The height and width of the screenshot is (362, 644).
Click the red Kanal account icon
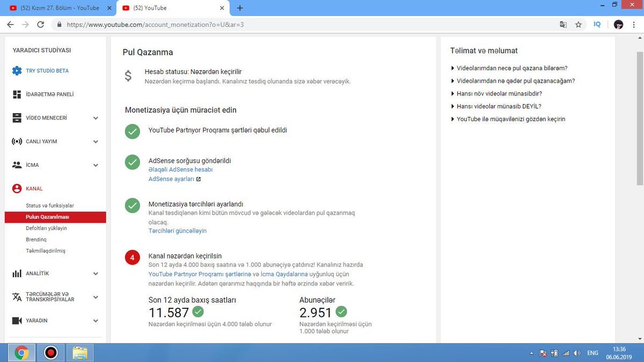[x=17, y=189]
